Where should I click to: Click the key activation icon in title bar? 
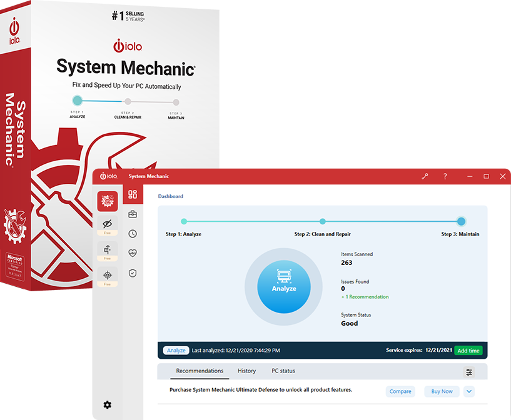(x=425, y=176)
